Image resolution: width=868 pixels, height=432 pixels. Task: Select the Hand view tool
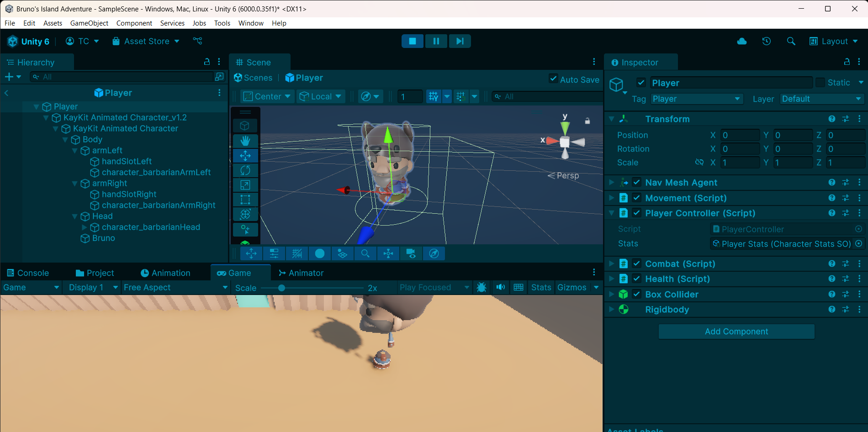[245, 141]
